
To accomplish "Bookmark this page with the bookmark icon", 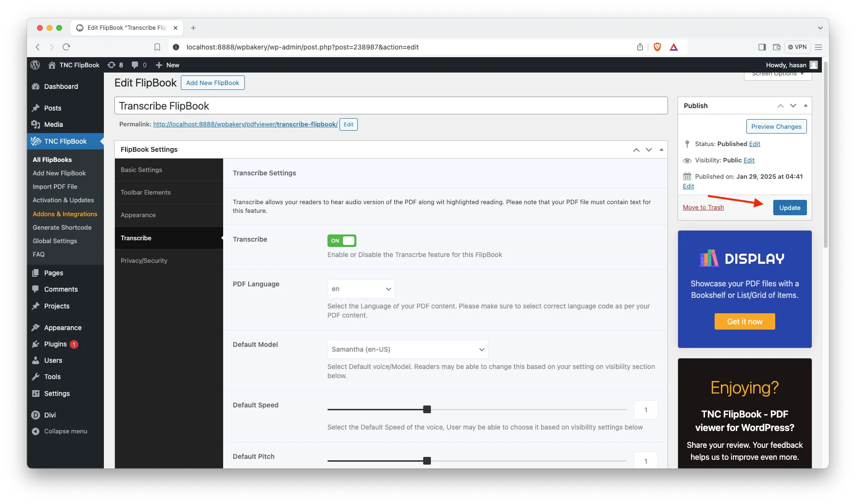I will pos(157,47).
